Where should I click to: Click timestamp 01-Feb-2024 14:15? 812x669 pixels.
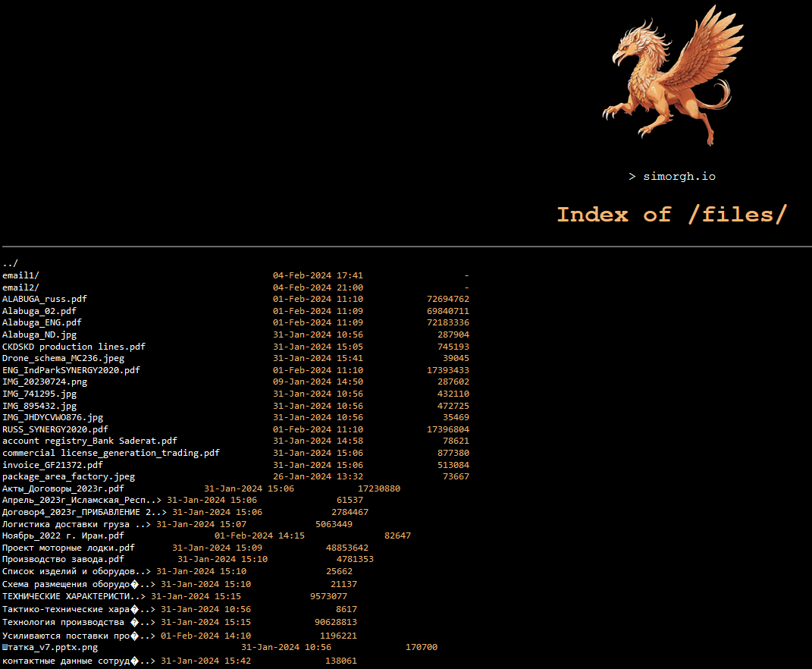[x=259, y=536]
